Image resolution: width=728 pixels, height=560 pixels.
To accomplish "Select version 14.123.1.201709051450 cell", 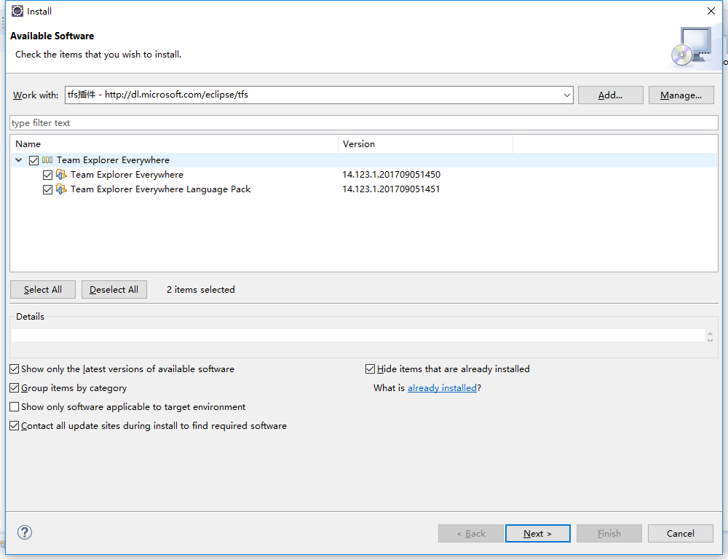I will pyautogui.click(x=392, y=175).
